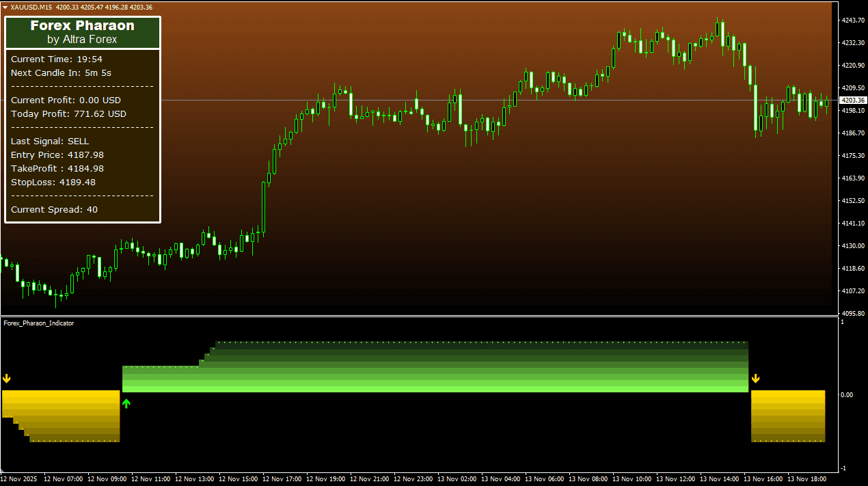
Task: Select the Forex_Pharaon_Indicator label
Action: 39,323
